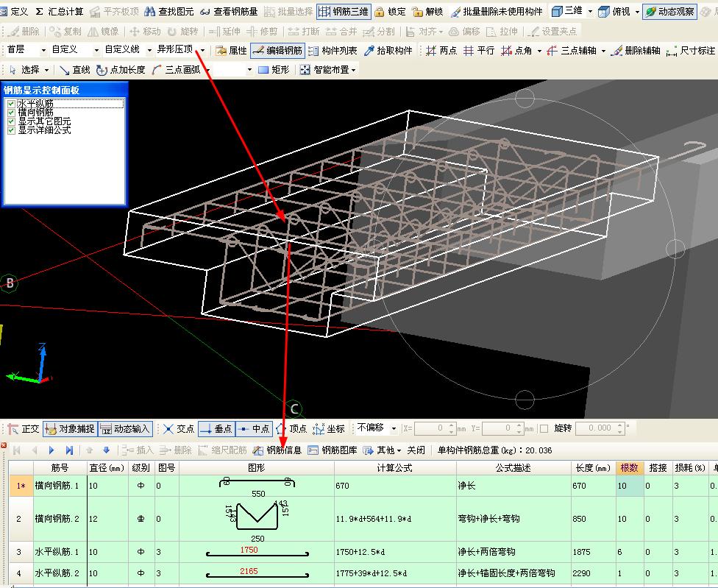The width and height of the screenshot is (718, 588).
Task: Click 拾取构件 pick component tool
Action: 388,50
